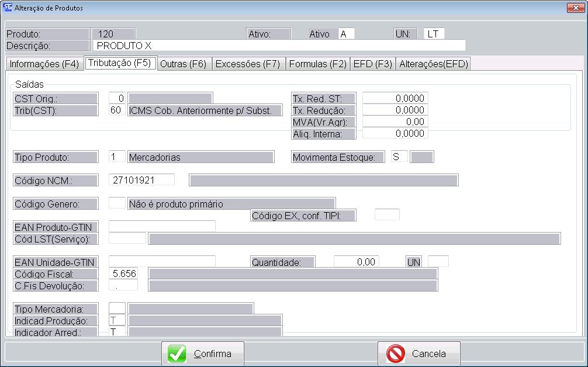Select the Tipo Produto code field
The height and width of the screenshot is (367, 588).
click(x=117, y=157)
